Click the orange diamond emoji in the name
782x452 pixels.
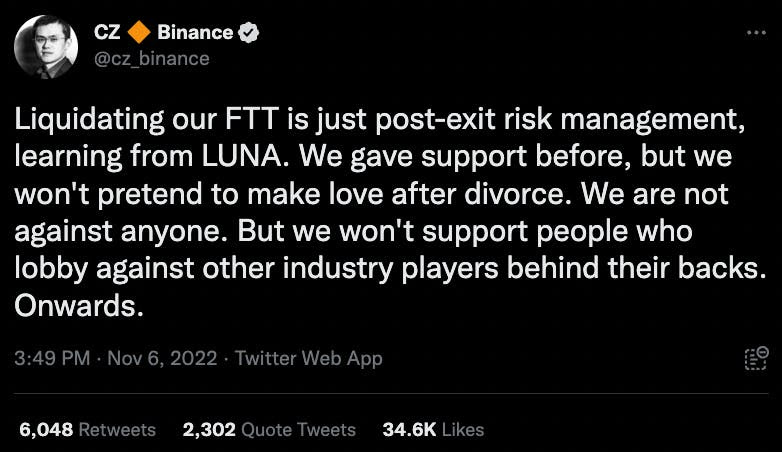pyautogui.click(x=139, y=32)
